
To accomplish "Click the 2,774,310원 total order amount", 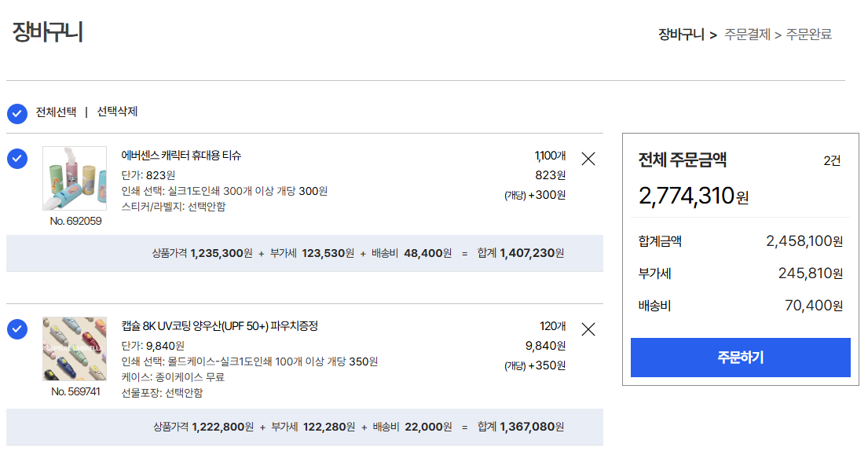I will (693, 196).
